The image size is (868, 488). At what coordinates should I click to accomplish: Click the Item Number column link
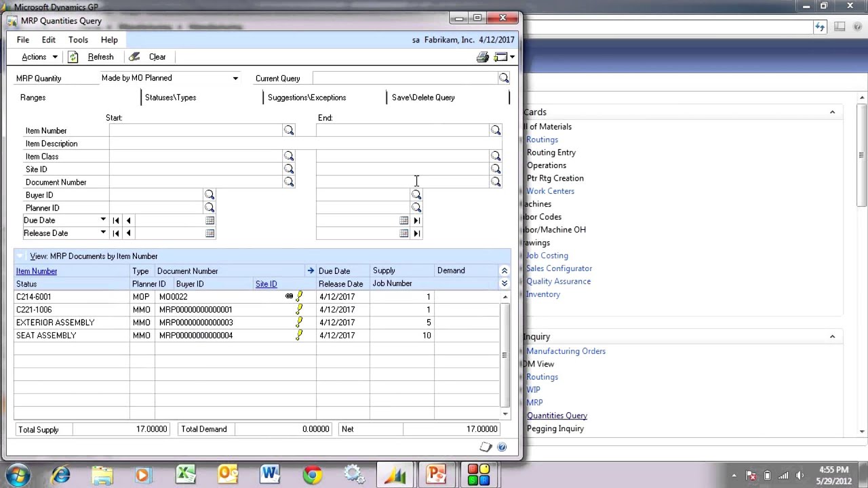click(x=37, y=271)
